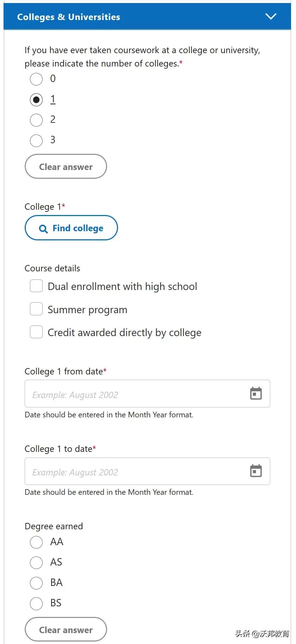
Task: Pick BS as degree earned
Action: pos(36,603)
